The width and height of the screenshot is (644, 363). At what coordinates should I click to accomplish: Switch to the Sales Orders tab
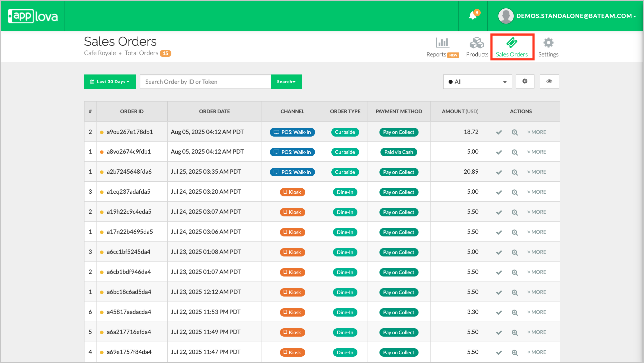pyautogui.click(x=512, y=47)
